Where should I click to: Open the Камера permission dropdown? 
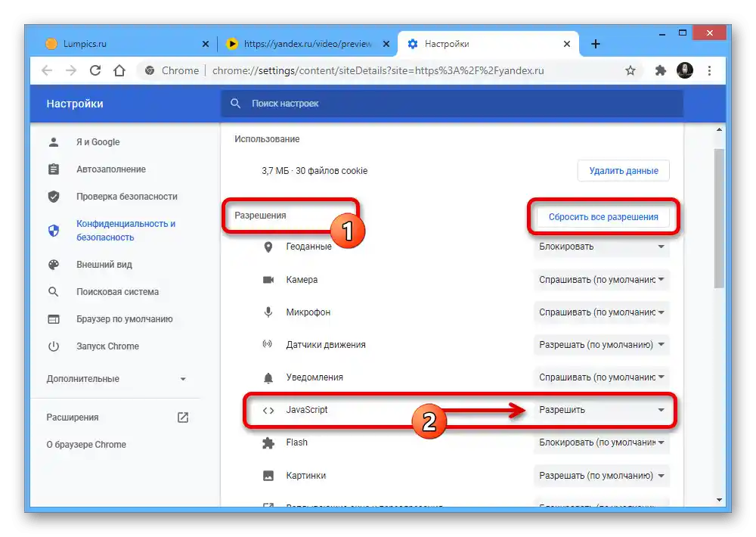(x=601, y=280)
